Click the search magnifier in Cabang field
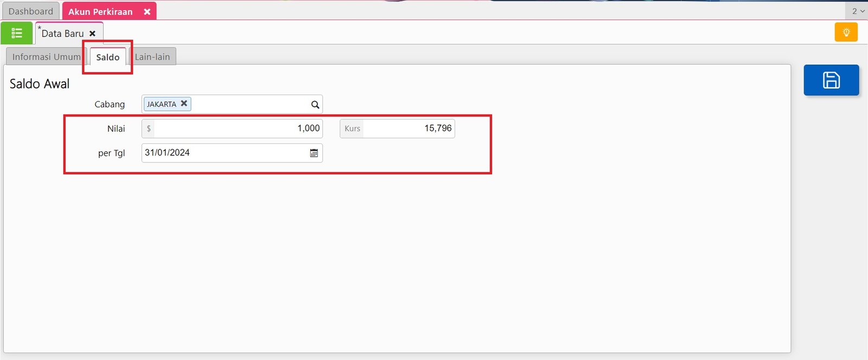The height and width of the screenshot is (360, 868). (x=315, y=105)
